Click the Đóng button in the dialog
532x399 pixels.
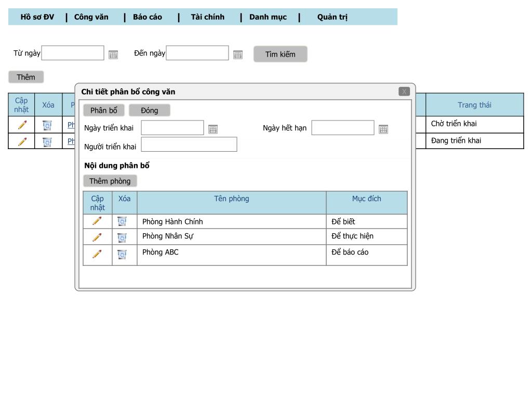[150, 110]
